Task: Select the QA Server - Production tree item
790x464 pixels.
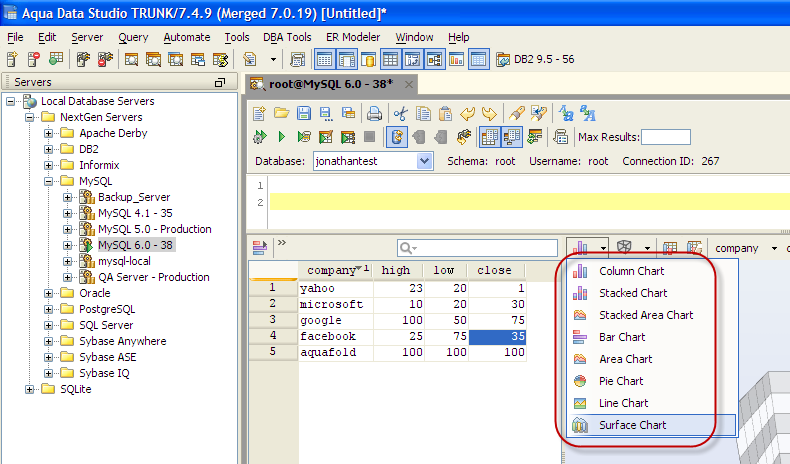Action: [153, 277]
